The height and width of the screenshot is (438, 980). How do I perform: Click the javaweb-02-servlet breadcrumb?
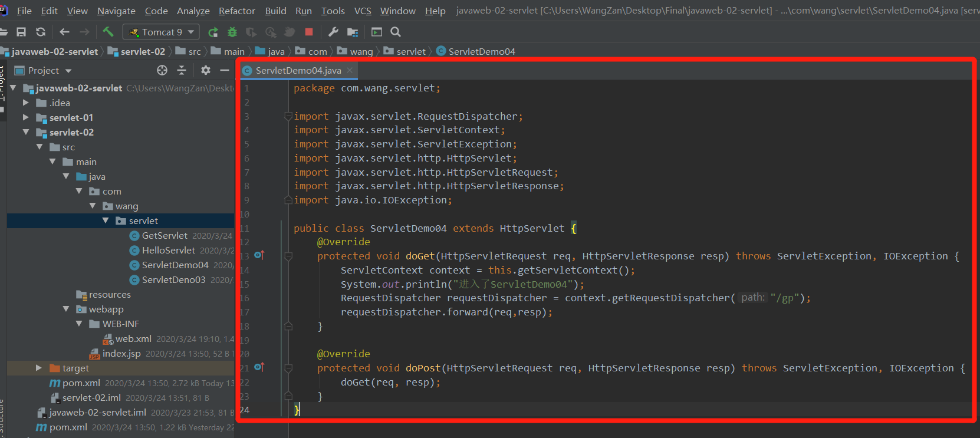click(51, 51)
